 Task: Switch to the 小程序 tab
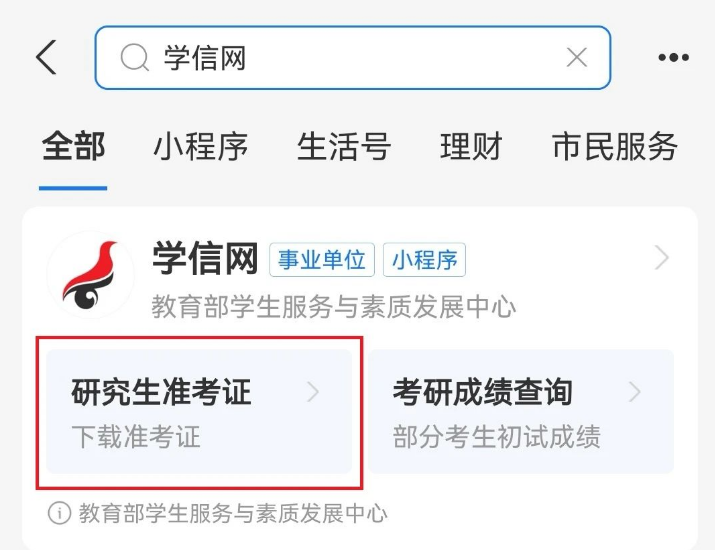click(x=201, y=146)
